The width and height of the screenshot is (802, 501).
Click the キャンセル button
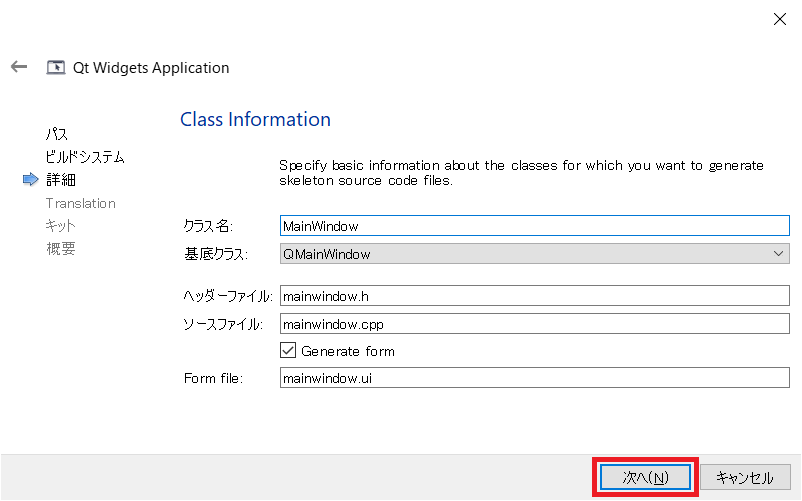click(x=744, y=477)
